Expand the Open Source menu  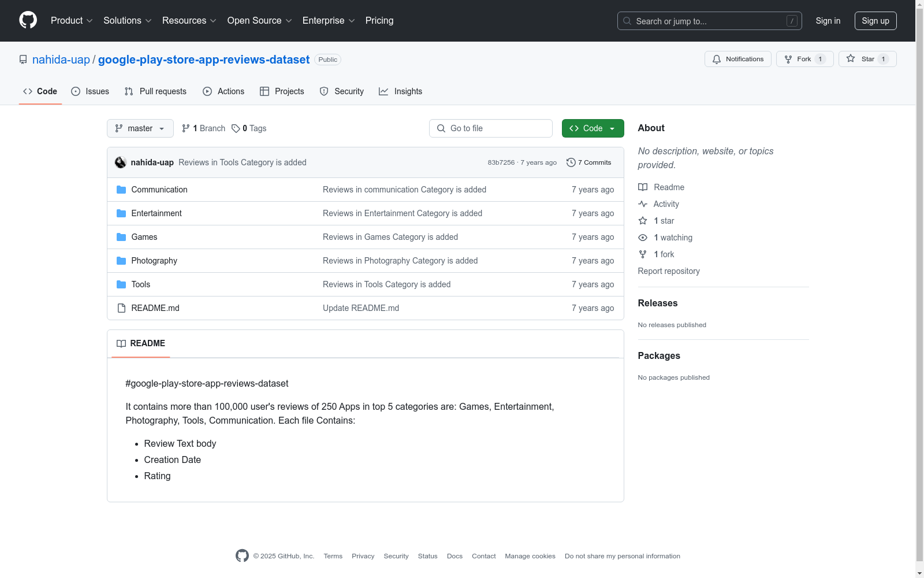click(x=260, y=20)
